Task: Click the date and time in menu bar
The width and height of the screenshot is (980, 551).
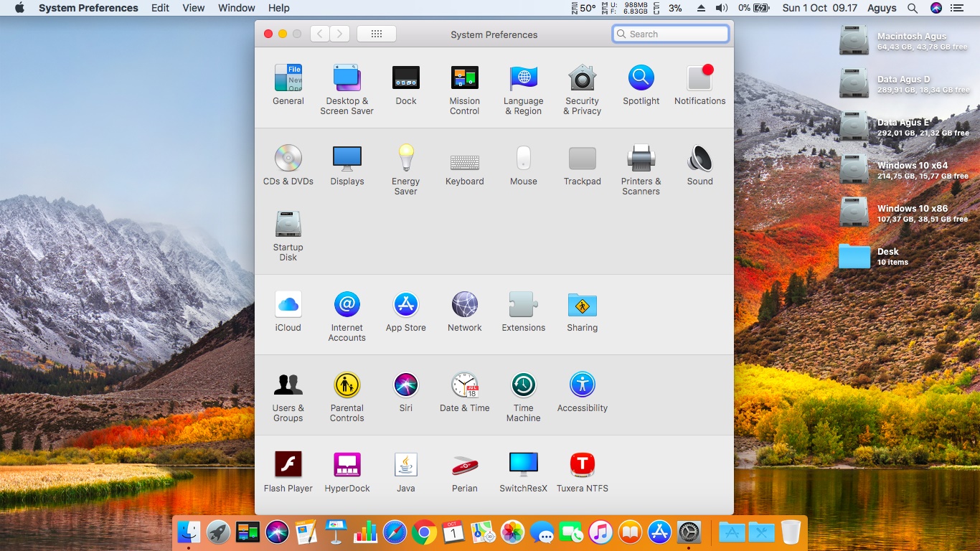Action: click(x=820, y=8)
